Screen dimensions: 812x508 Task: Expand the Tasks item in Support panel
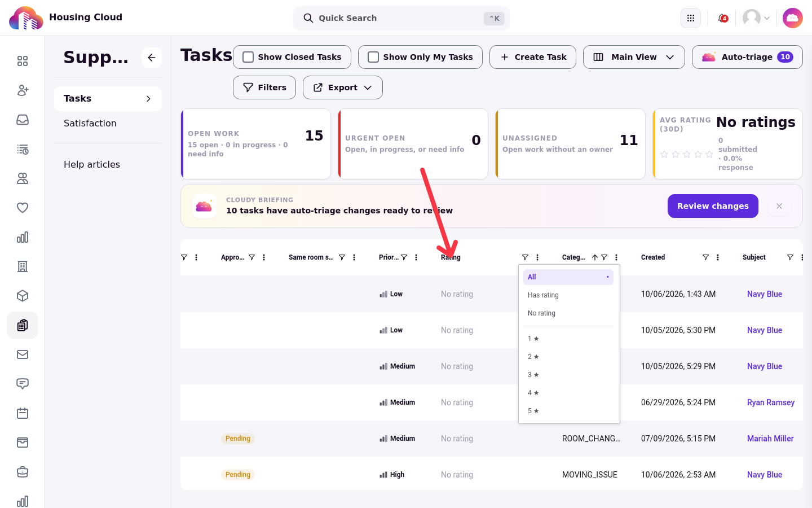click(x=108, y=99)
